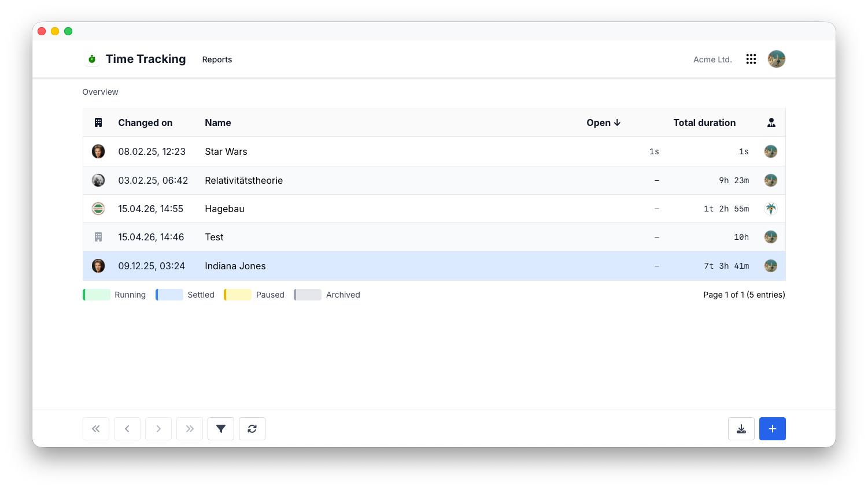Select the Indiana Jones entry name
868x490 pixels.
coord(235,266)
